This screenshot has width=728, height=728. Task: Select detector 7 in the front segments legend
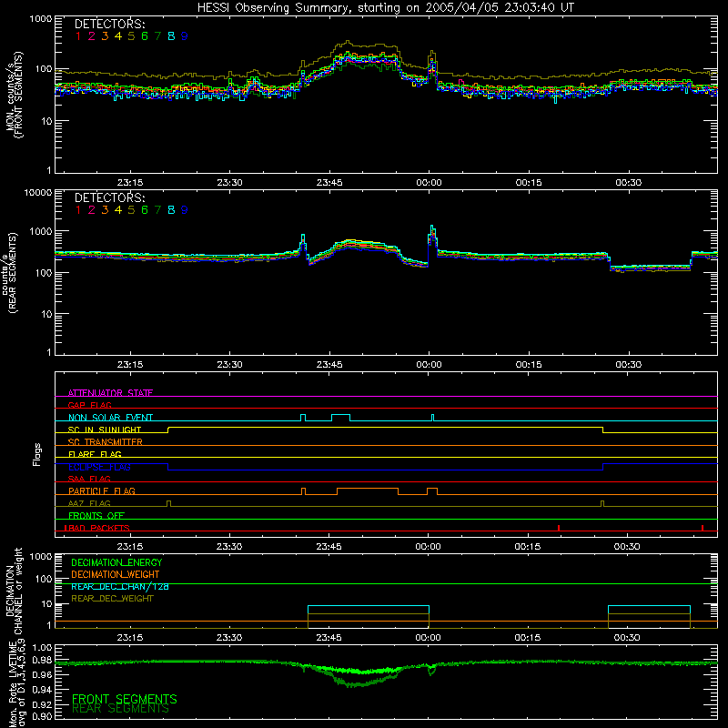point(157,36)
